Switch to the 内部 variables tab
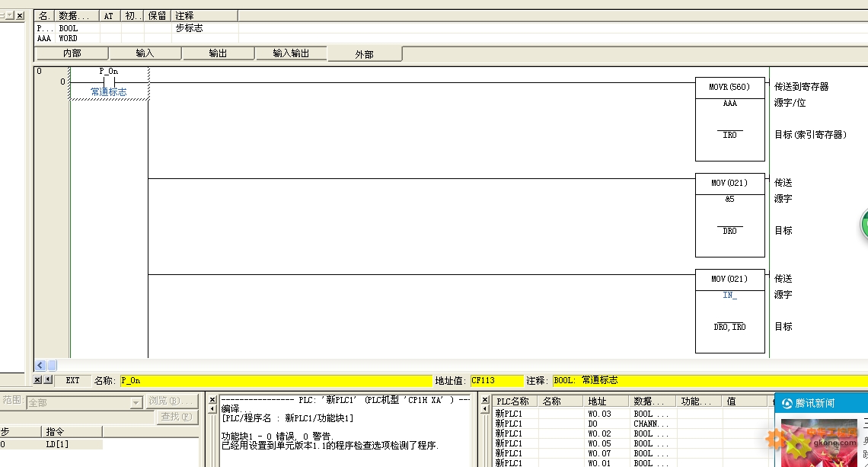Viewport: 868px width, 467px height. click(x=72, y=53)
